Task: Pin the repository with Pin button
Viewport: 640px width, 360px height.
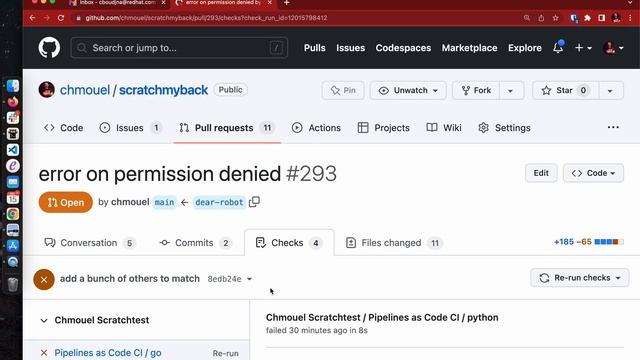Action: click(x=343, y=90)
